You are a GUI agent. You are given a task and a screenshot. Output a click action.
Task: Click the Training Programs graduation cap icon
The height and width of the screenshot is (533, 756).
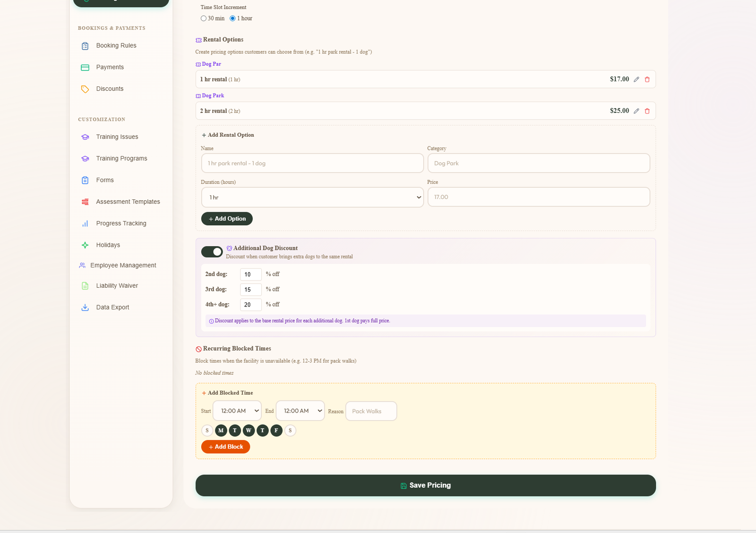(85, 159)
